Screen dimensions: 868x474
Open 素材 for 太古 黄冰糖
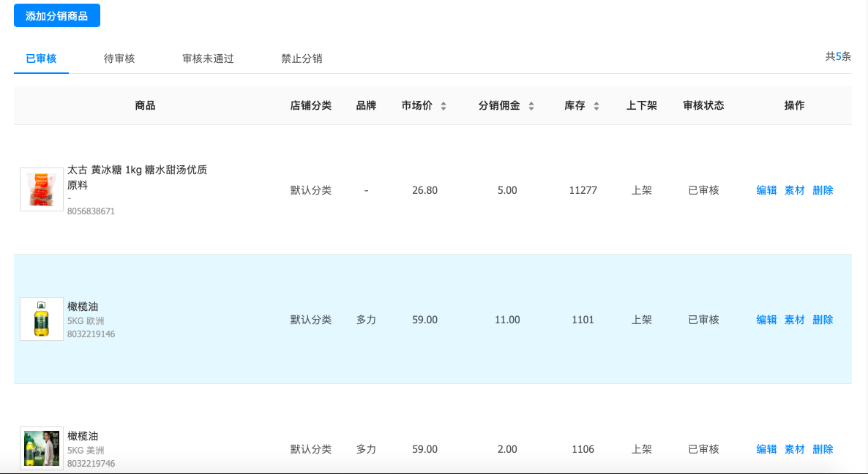(x=794, y=190)
